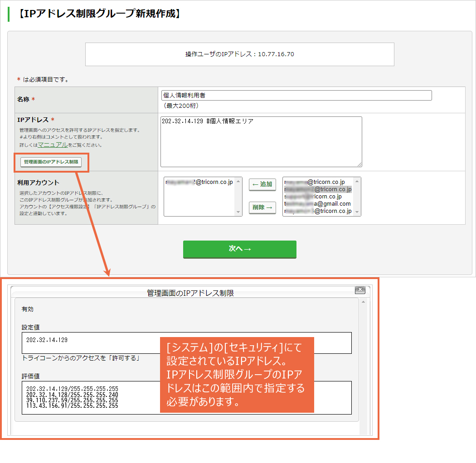Click resize grip of the IPアドレス textarea

pyautogui.click(x=359, y=164)
